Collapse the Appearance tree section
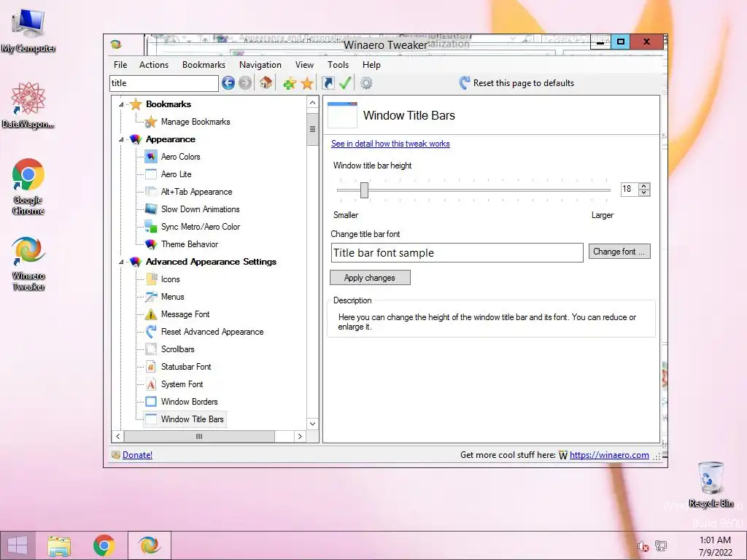747x560 pixels. (121, 139)
